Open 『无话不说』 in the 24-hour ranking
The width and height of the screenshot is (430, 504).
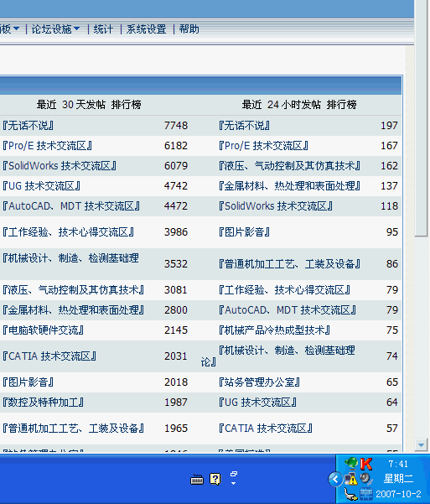[x=244, y=125]
